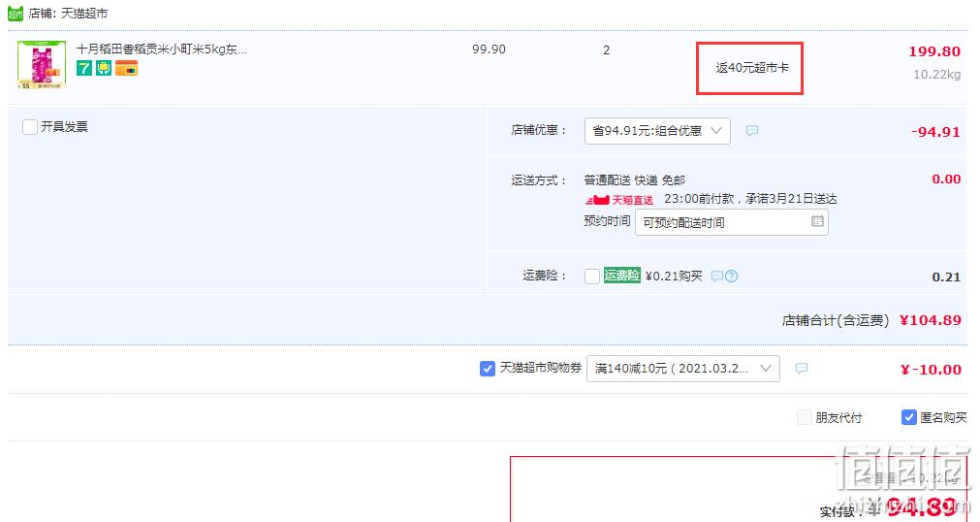The image size is (980, 522).
Task: Open the 十月稻田香稻贡米 product title
Action: tap(161, 49)
